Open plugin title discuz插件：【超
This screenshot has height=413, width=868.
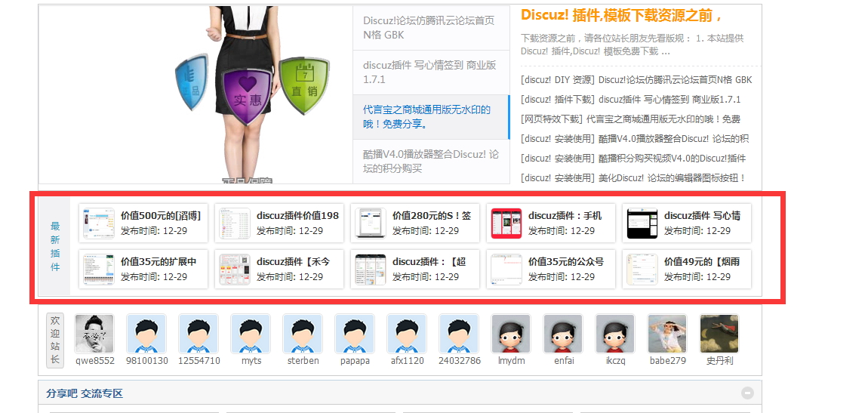429,262
